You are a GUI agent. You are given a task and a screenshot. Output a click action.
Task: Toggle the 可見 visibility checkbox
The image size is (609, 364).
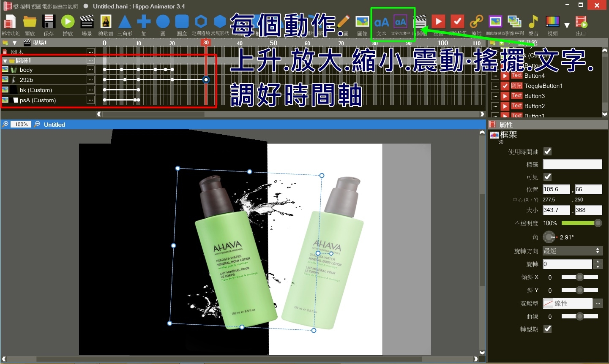tap(547, 177)
